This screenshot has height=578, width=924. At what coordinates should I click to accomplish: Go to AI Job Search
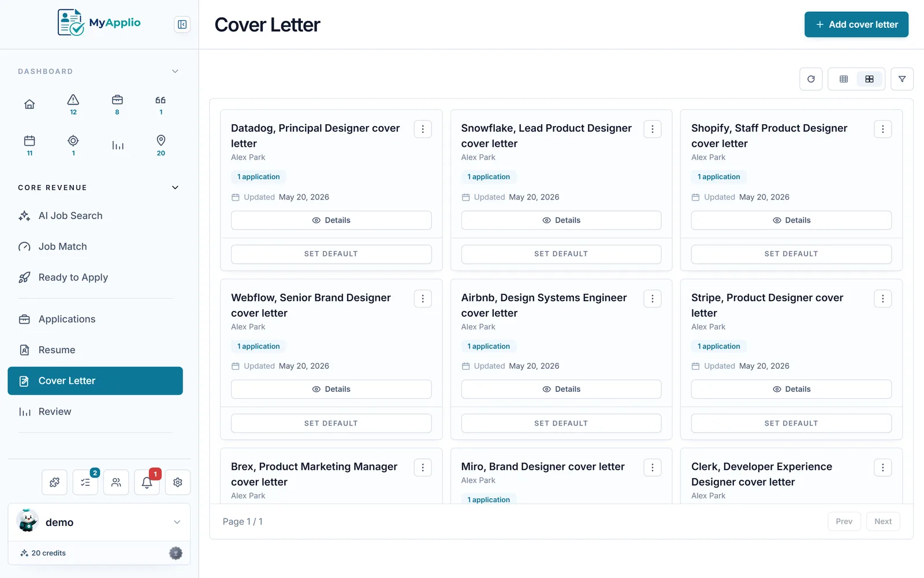(95, 216)
